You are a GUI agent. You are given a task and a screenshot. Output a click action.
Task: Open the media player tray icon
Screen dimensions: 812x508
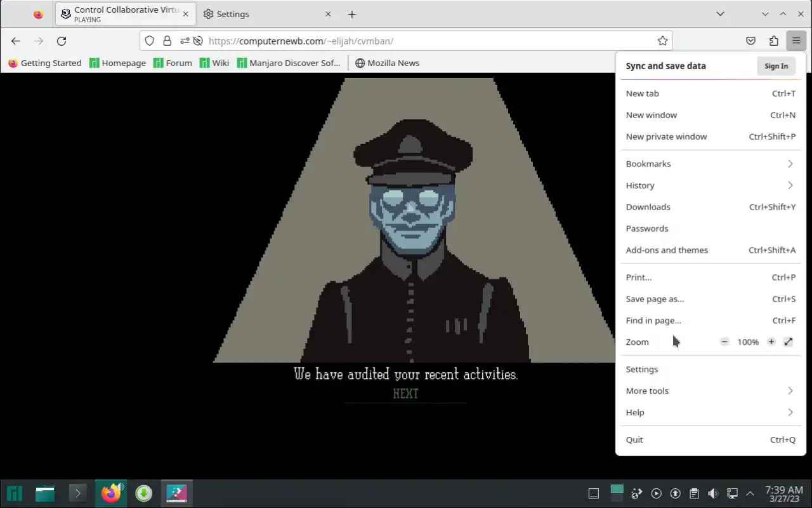click(657, 493)
